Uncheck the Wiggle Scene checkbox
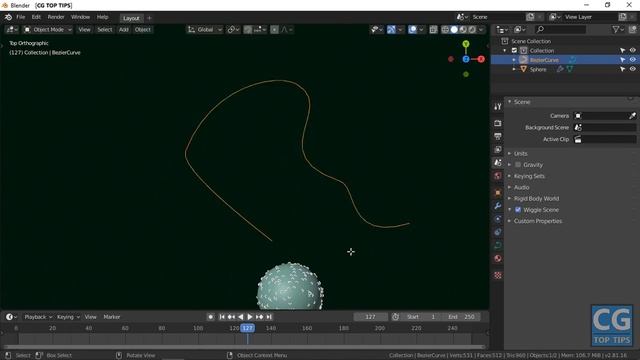This screenshot has width=640, height=360. click(x=518, y=210)
